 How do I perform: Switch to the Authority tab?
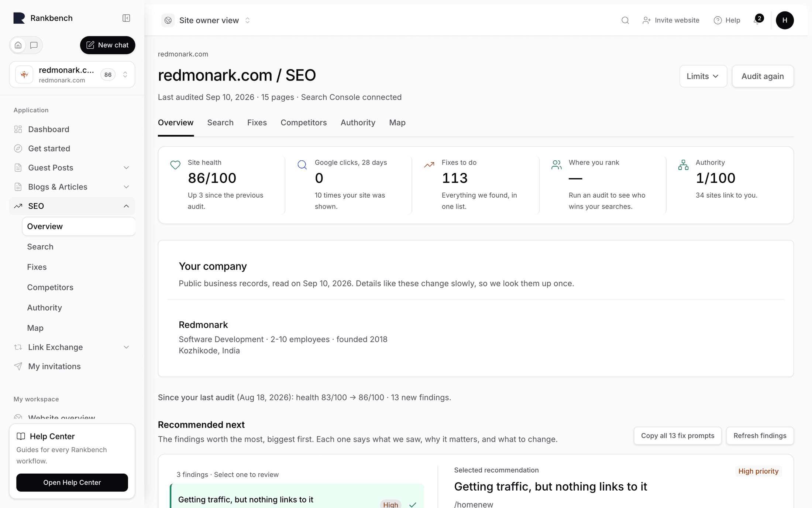358,123
